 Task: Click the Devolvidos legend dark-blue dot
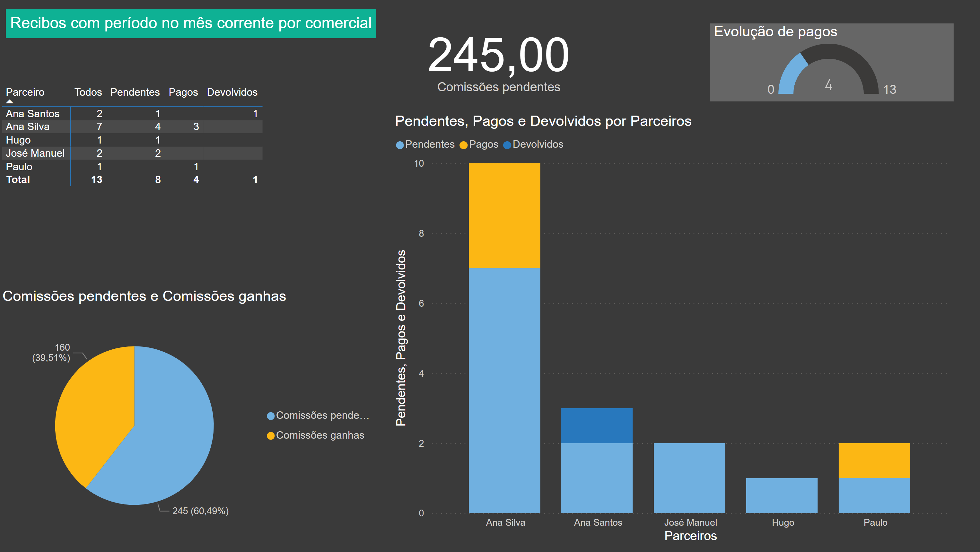point(507,145)
